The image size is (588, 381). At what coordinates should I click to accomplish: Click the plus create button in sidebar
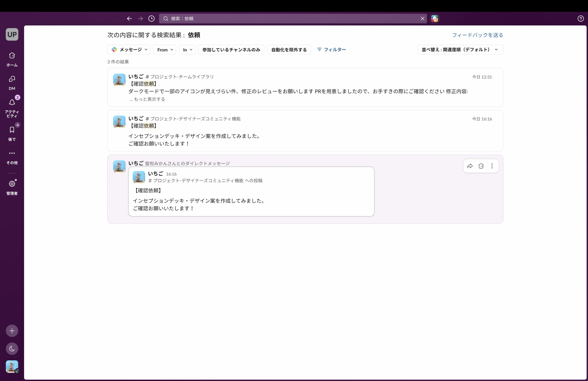point(12,331)
